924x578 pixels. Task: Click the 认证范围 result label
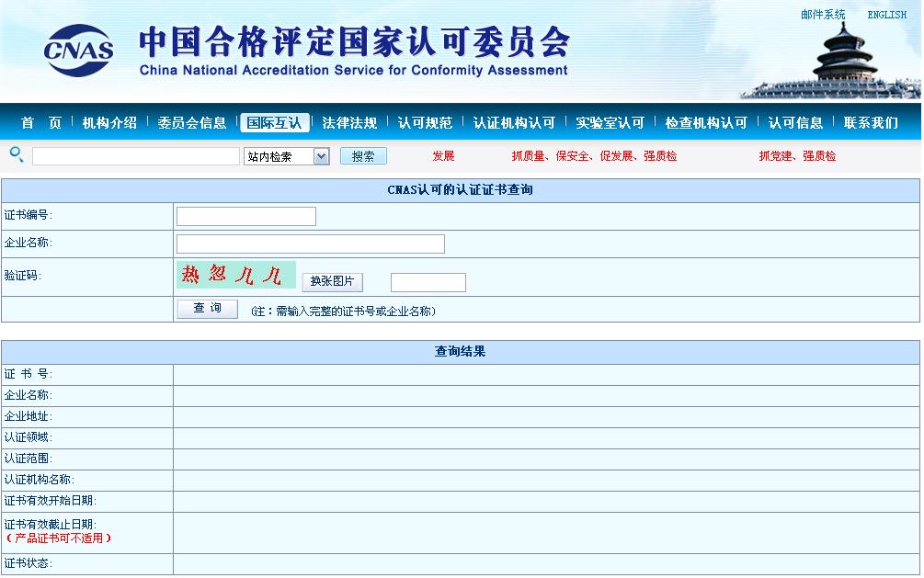(x=28, y=459)
